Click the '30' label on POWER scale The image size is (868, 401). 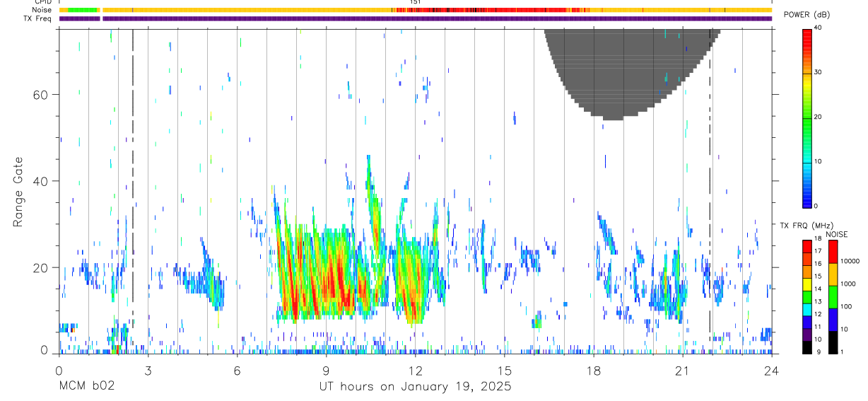click(819, 72)
